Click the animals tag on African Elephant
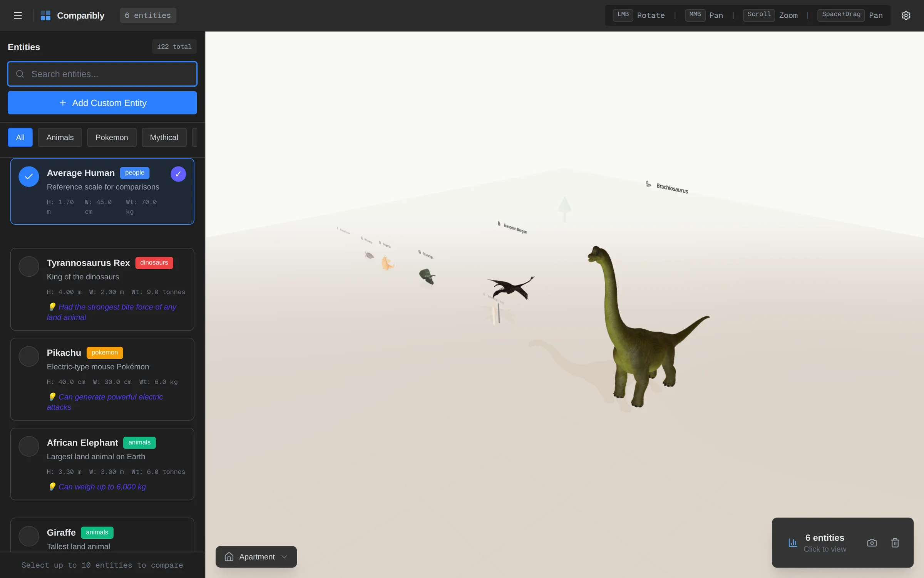The width and height of the screenshot is (924, 578). click(x=139, y=442)
